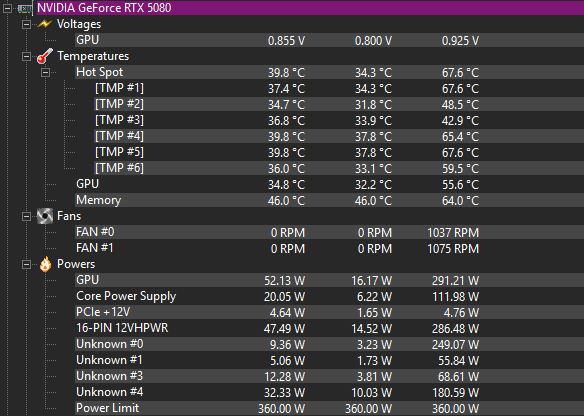The image size is (584, 416).
Task: Select the Unknown #1 power row
Action: pos(329,361)
